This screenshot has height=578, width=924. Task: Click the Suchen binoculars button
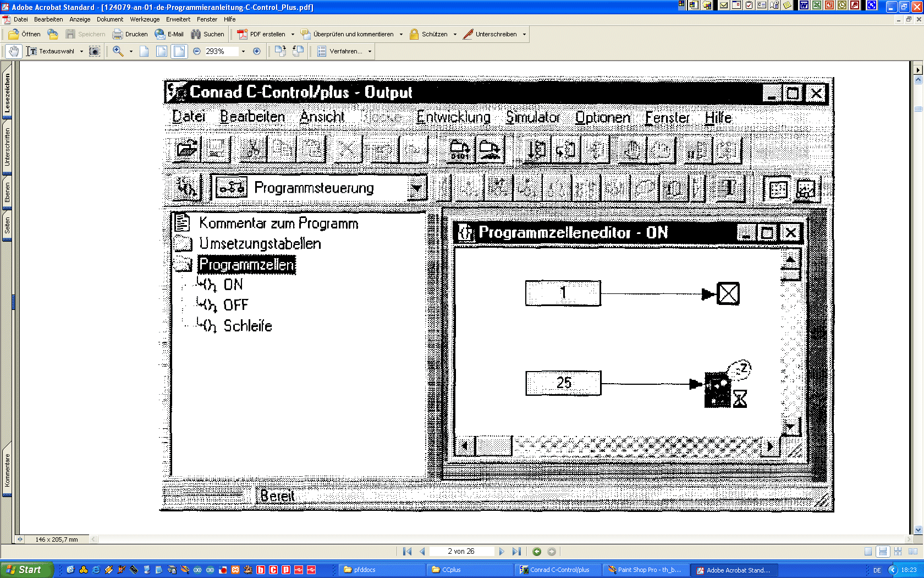point(208,34)
